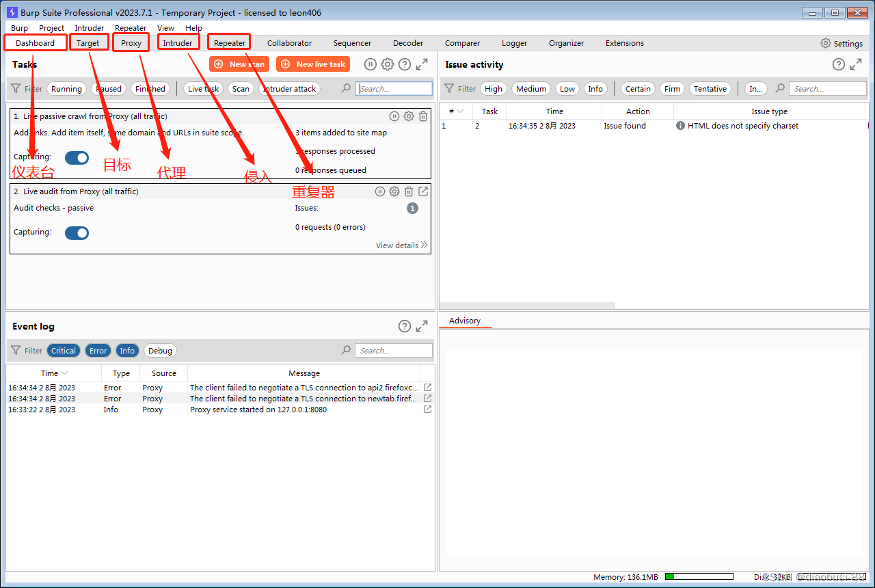Filter issues by Medium severity

(x=531, y=89)
